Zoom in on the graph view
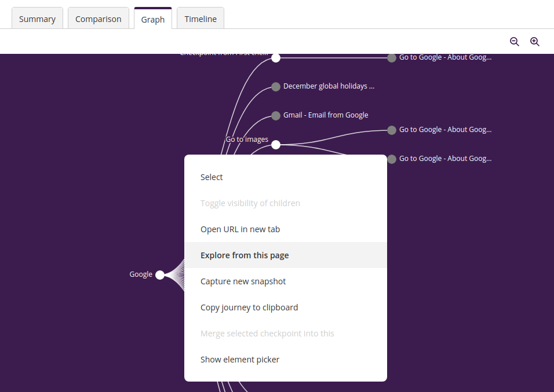The width and height of the screenshot is (554, 392). pyautogui.click(x=534, y=42)
